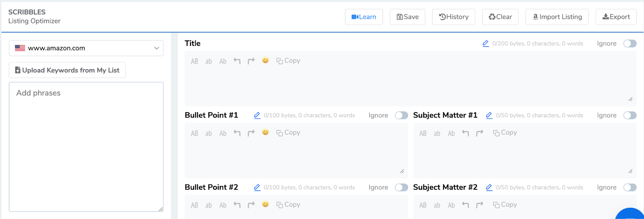The width and height of the screenshot is (644, 219).
Task: Apply uppercase AB to Subject Matter #2
Action: (423, 205)
